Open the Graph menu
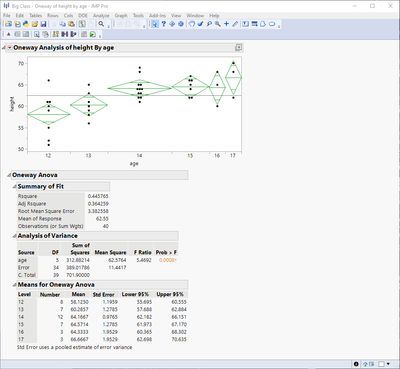This screenshot has height=369, width=400. click(x=121, y=15)
